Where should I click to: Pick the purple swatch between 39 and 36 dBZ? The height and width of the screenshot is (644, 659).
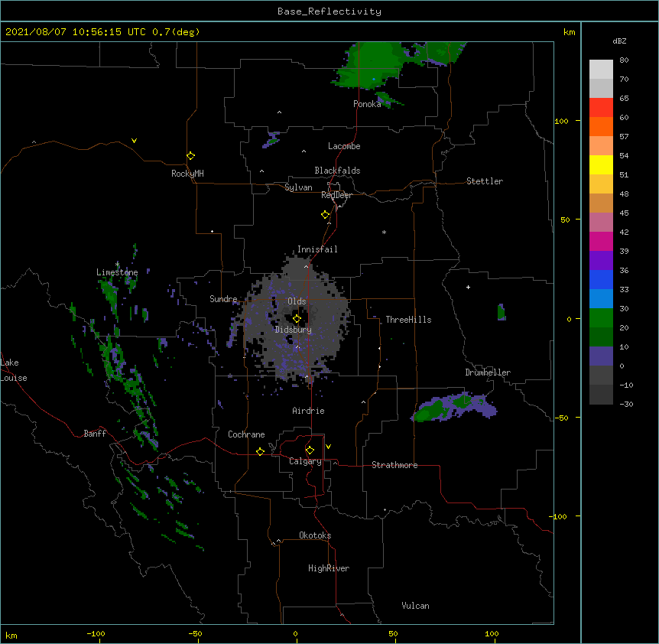tap(601, 261)
